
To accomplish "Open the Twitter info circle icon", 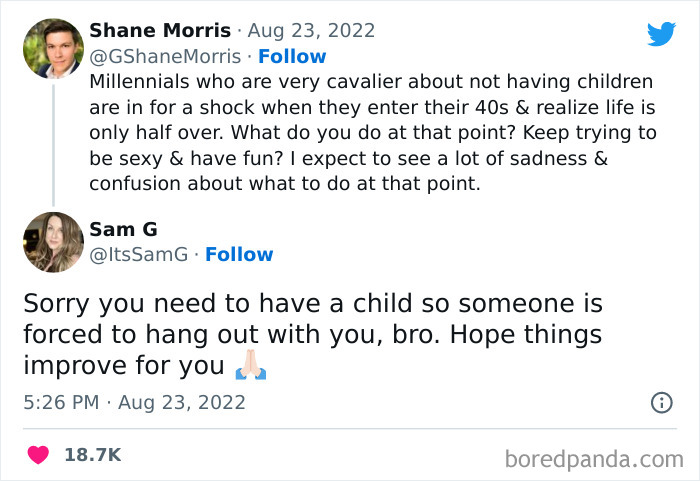I will point(661,403).
